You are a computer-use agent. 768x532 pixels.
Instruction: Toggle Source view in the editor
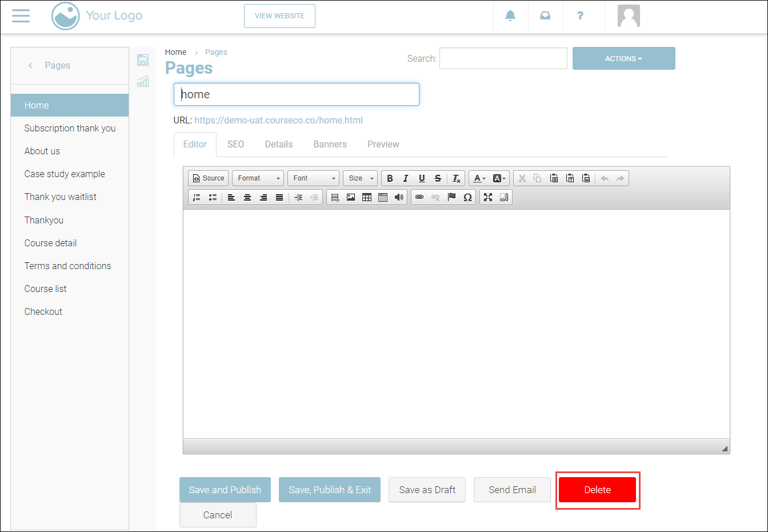(x=209, y=178)
